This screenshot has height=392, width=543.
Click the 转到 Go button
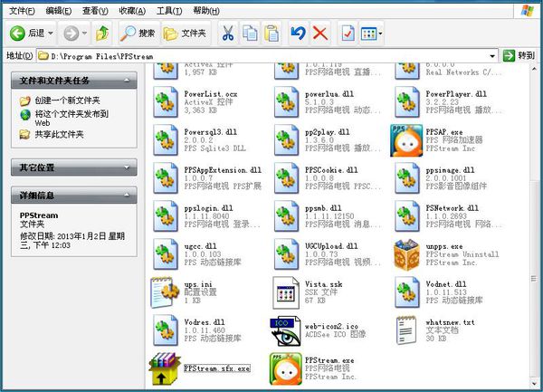[519, 56]
